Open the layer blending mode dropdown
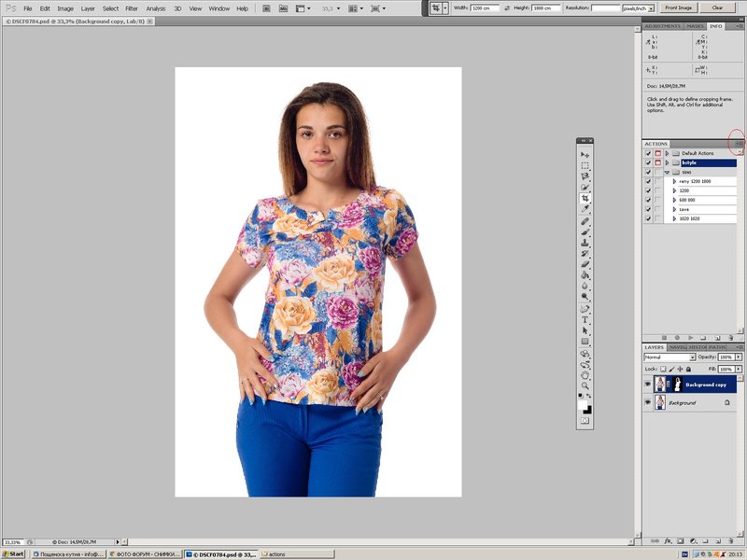The image size is (747, 560). [x=669, y=357]
